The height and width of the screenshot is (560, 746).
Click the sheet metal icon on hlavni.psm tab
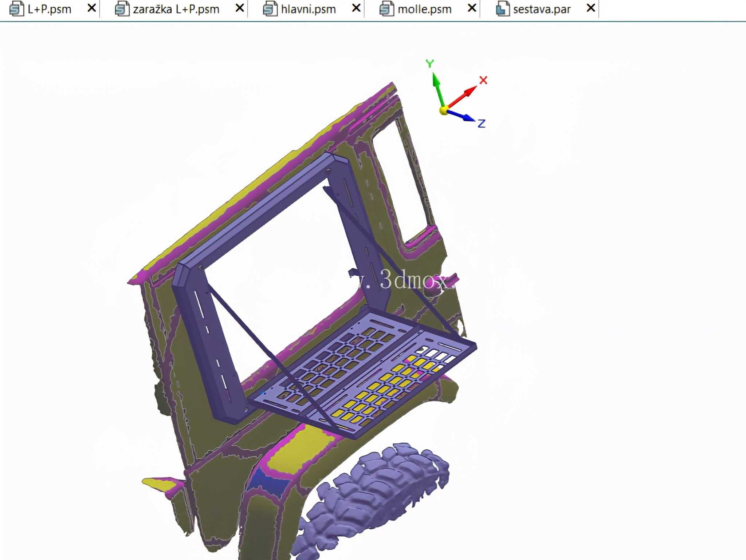(x=270, y=9)
